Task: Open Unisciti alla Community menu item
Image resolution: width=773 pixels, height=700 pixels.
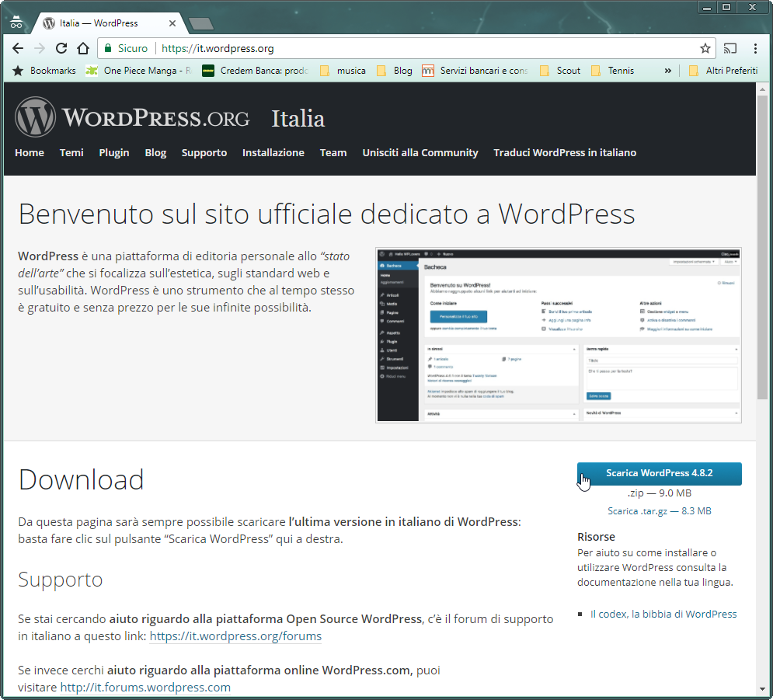Action: click(x=420, y=153)
